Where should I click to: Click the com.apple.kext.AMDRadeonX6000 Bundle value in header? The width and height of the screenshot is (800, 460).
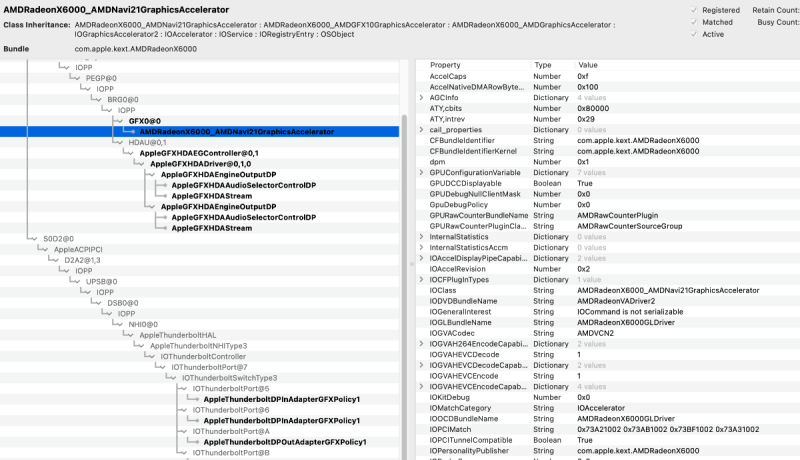(135, 49)
